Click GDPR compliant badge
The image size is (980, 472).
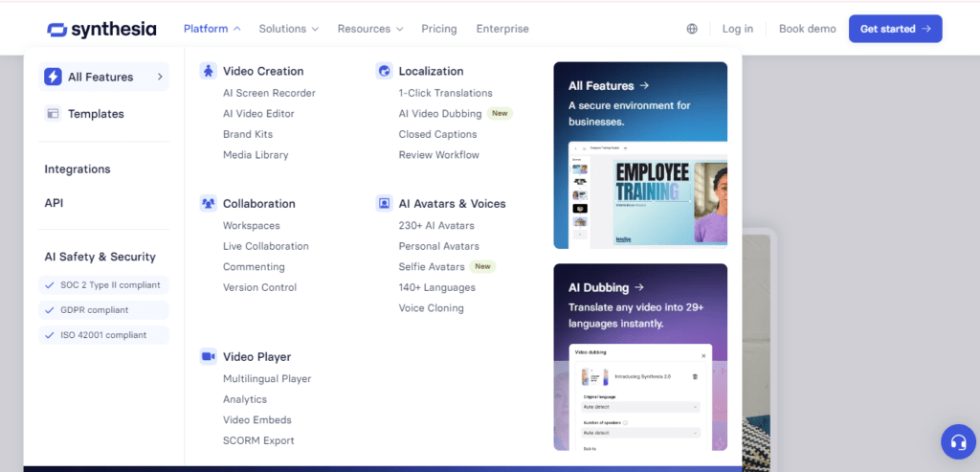(103, 310)
